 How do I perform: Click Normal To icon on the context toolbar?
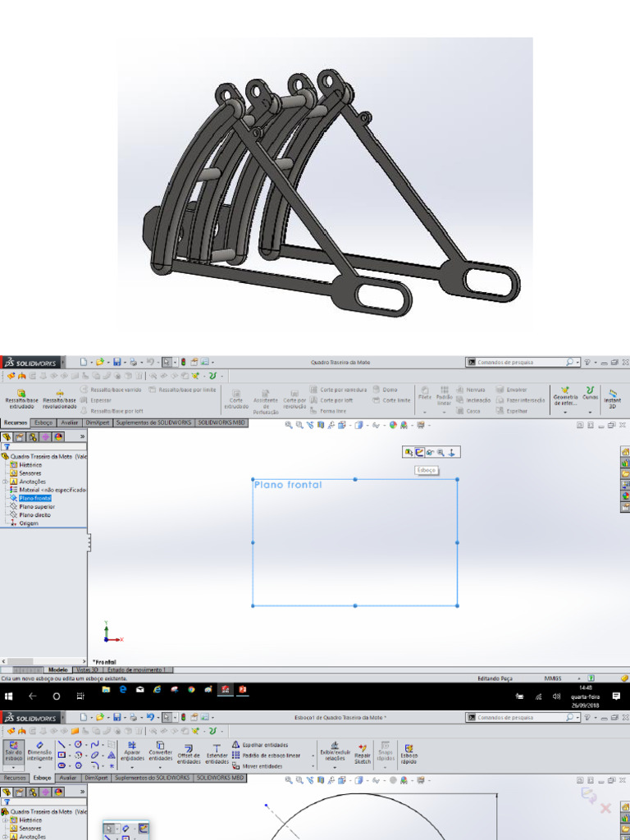coord(452,452)
